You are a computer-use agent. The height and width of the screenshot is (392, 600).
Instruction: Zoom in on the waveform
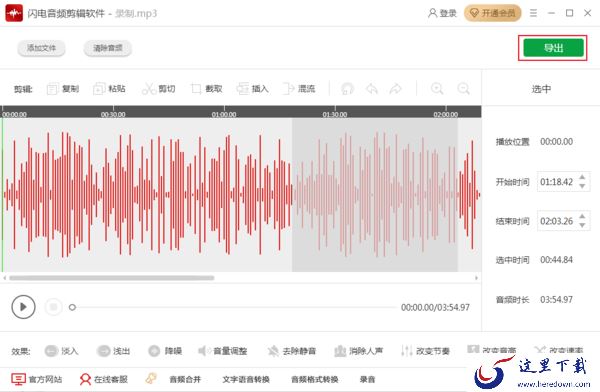coord(437,89)
